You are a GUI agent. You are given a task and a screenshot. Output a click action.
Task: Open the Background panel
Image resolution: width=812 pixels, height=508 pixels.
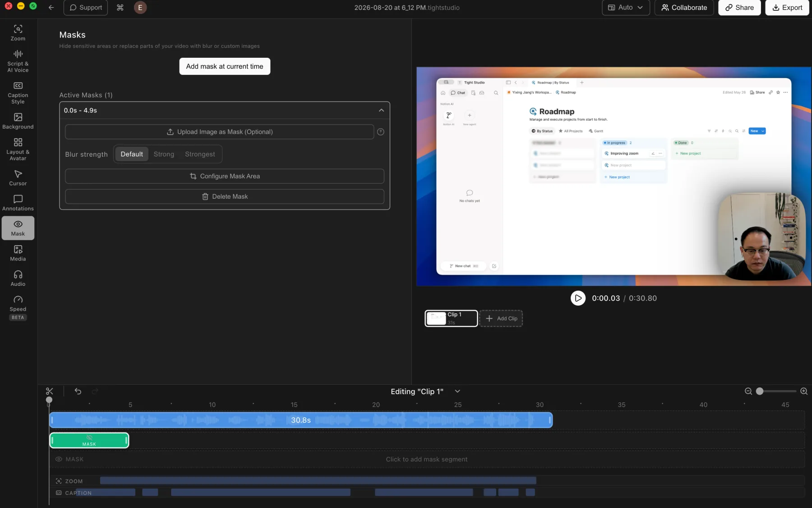[x=18, y=121]
